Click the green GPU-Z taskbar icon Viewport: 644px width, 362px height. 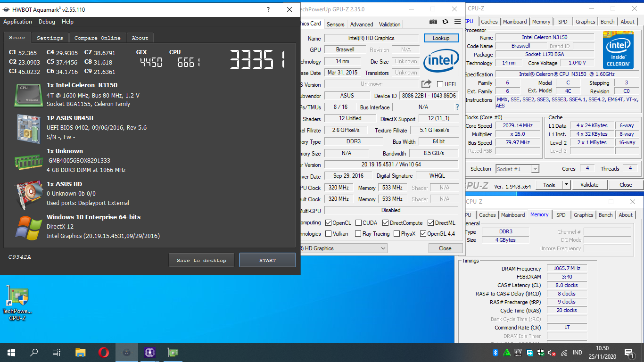coord(173,352)
